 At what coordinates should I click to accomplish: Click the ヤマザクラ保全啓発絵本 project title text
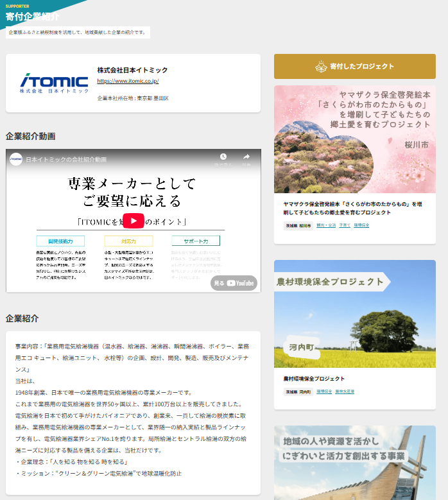pyautogui.click(x=352, y=207)
